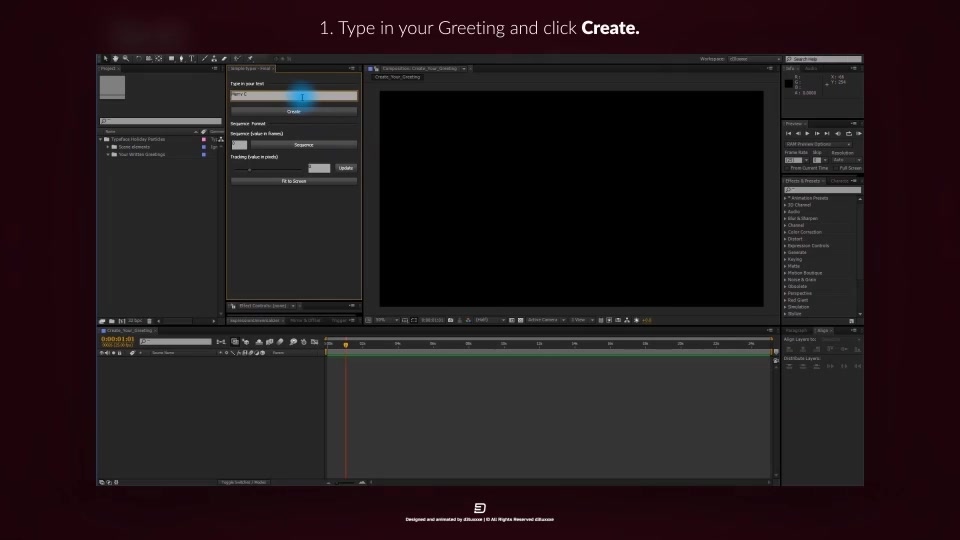Image resolution: width=960 pixels, height=540 pixels.
Task: Open the 1 View layout dropdown
Action: point(582,320)
